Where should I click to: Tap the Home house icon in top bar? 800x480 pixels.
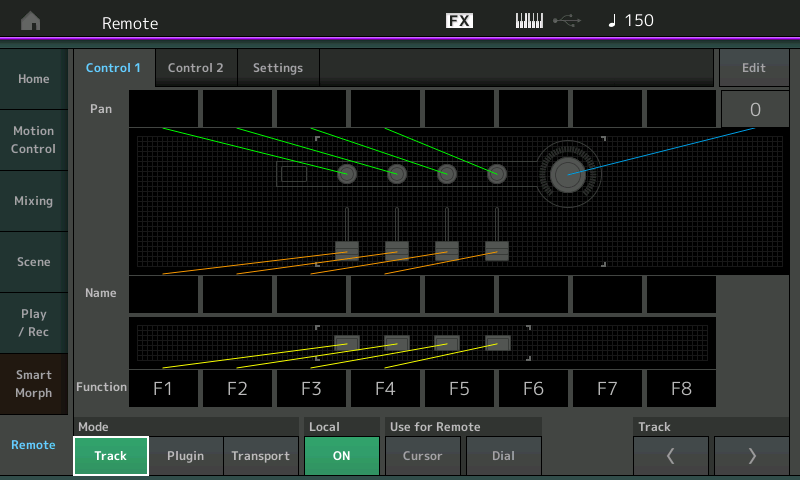coord(31,21)
